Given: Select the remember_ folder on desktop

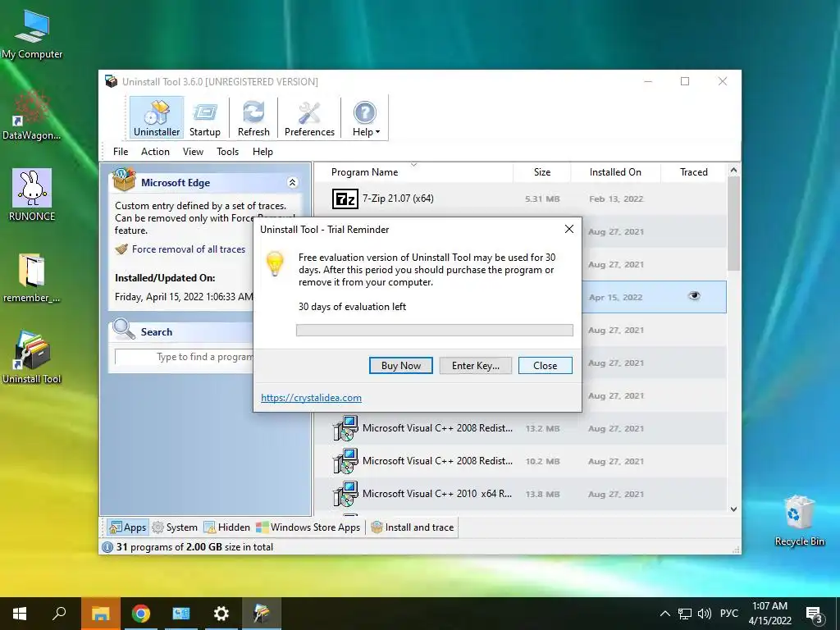Looking at the screenshot, I should (32, 277).
